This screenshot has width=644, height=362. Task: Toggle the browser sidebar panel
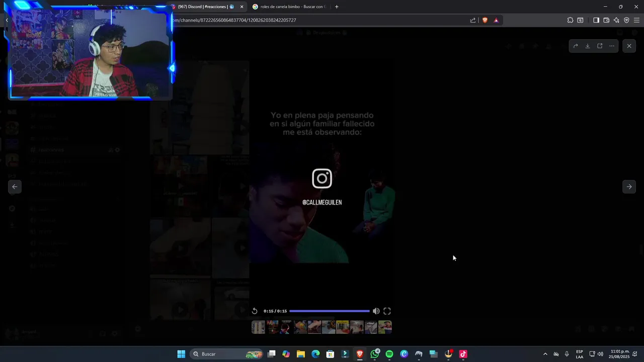[596, 20]
